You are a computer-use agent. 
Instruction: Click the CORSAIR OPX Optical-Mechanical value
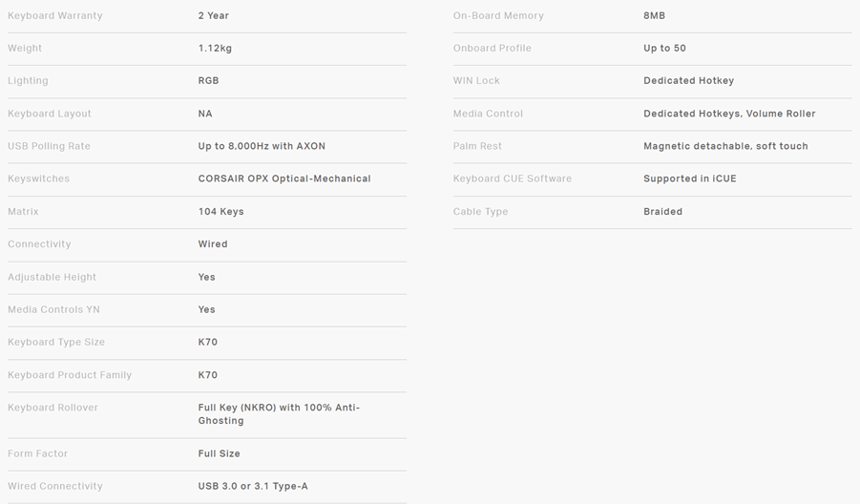point(284,178)
